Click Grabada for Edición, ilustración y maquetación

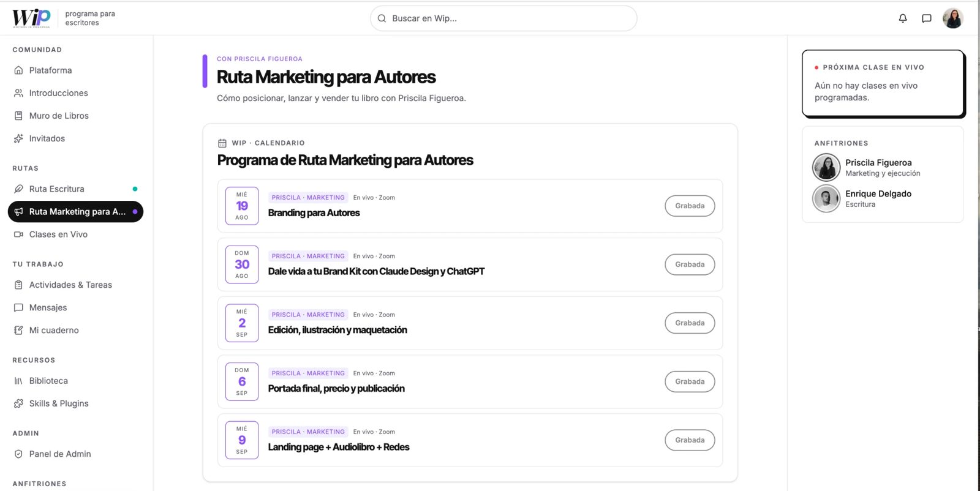point(690,323)
